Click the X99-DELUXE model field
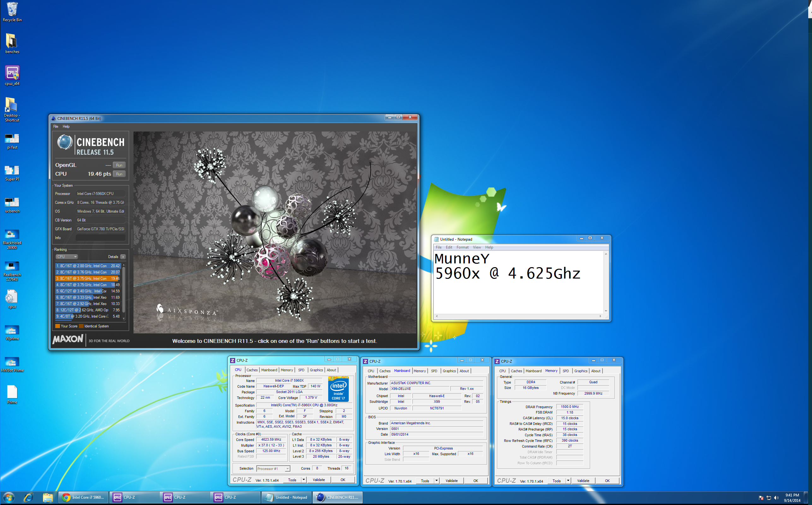This screenshot has width=812, height=505. pyautogui.click(x=420, y=389)
